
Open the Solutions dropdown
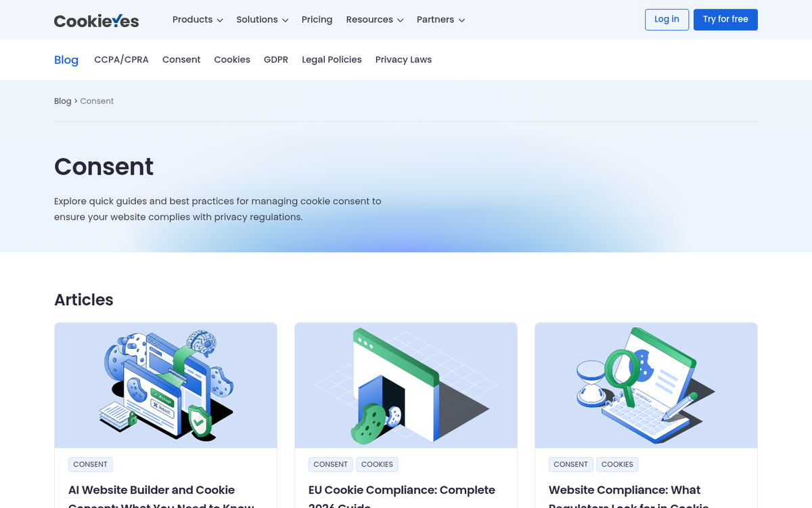pyautogui.click(x=262, y=20)
